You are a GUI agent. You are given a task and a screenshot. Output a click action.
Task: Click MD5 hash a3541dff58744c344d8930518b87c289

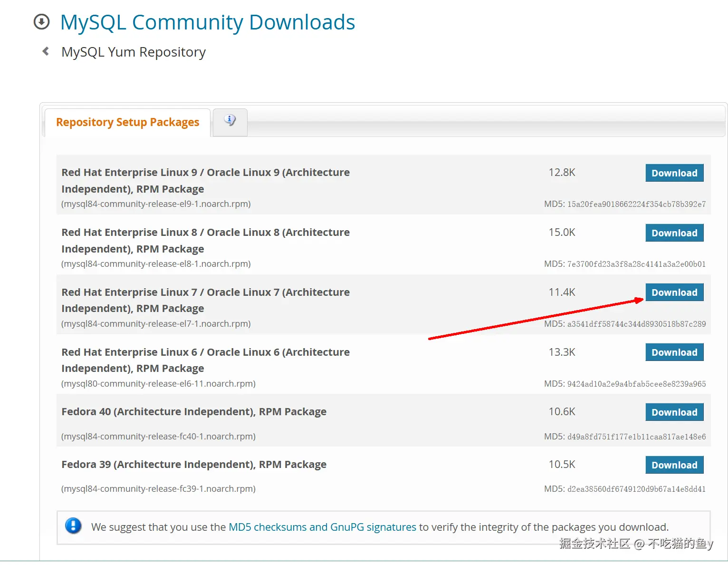[636, 324]
